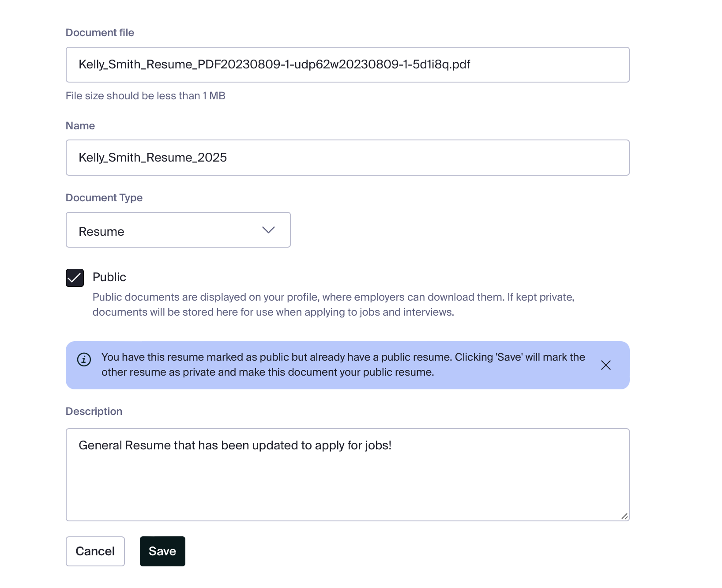Click the "Name" field label

coord(80,126)
